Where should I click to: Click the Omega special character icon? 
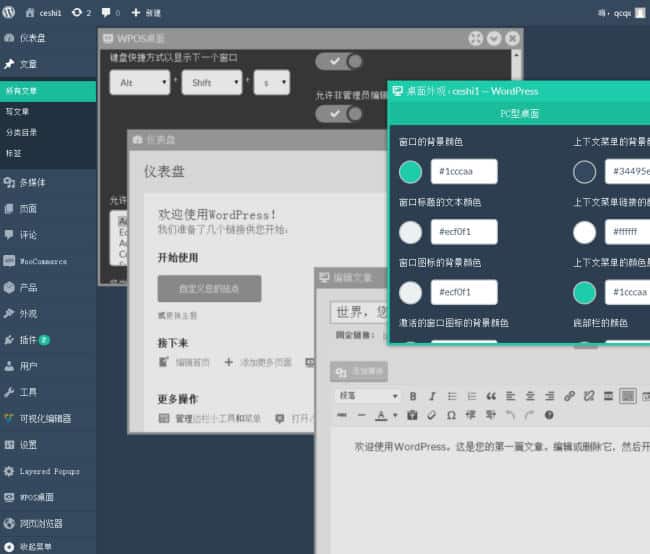(451, 415)
